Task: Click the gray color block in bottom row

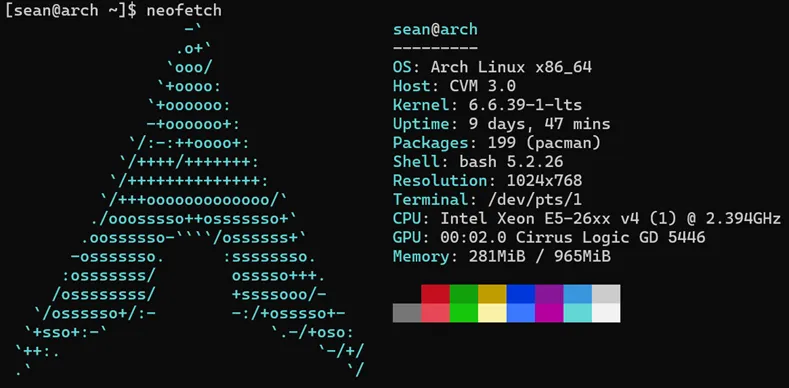Action: pos(407,313)
